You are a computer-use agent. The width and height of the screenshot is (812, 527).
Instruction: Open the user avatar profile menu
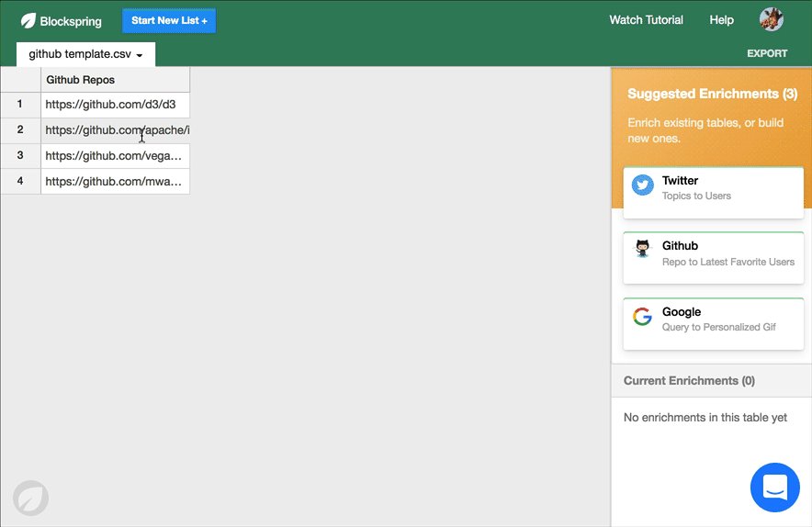(x=771, y=20)
